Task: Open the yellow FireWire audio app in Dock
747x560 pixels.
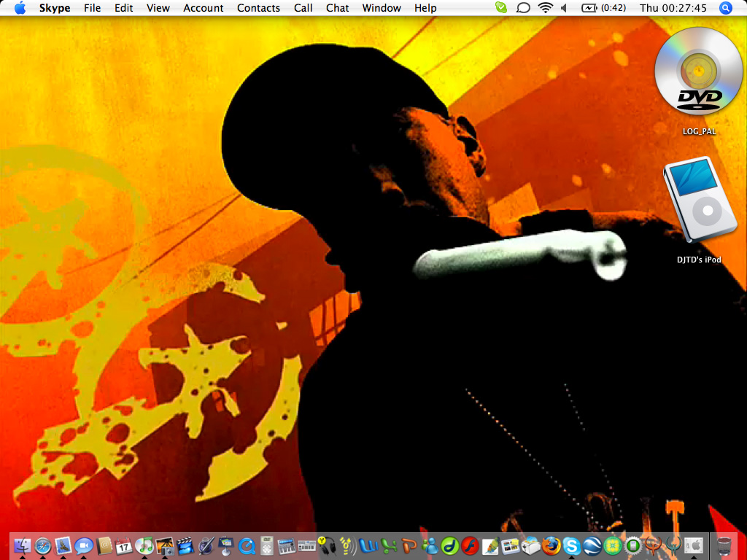Action: (348, 545)
